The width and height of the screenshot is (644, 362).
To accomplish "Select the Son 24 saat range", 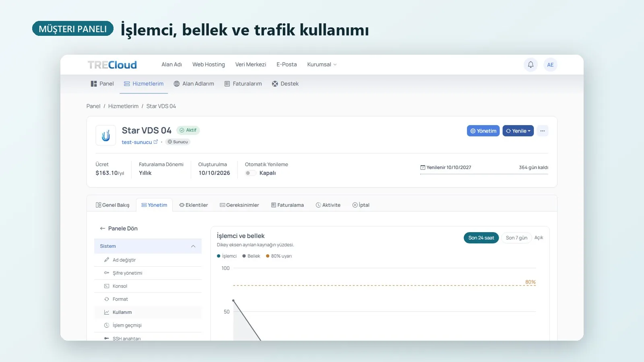I will tap(481, 238).
